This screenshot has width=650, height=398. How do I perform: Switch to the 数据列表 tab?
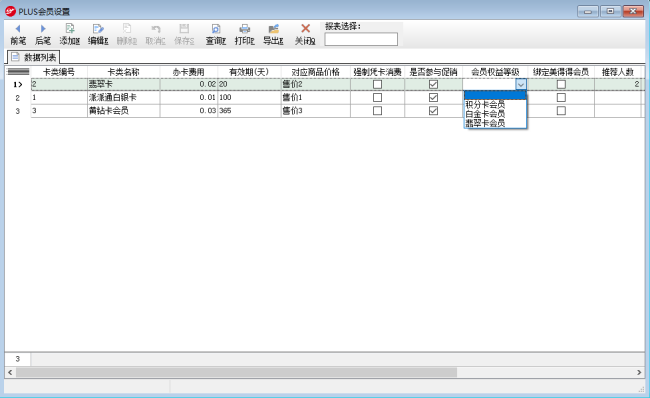[34, 57]
